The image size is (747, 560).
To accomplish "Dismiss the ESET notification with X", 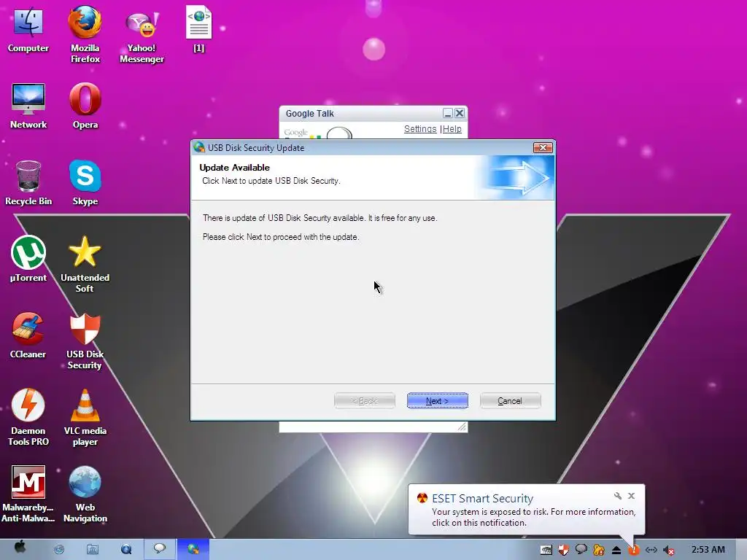I will pyautogui.click(x=631, y=496).
